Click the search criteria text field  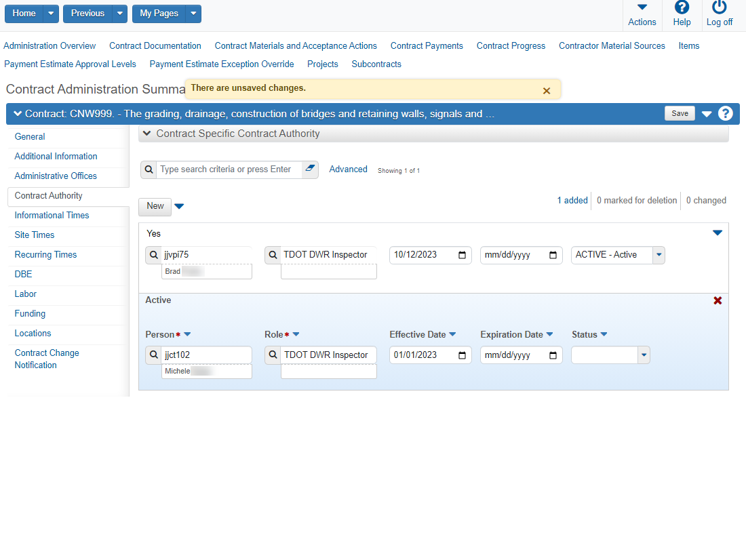tap(229, 169)
